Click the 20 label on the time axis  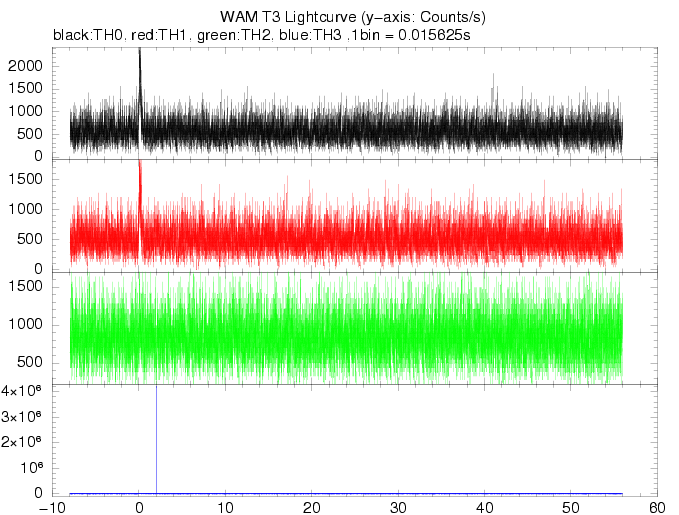coord(312,508)
